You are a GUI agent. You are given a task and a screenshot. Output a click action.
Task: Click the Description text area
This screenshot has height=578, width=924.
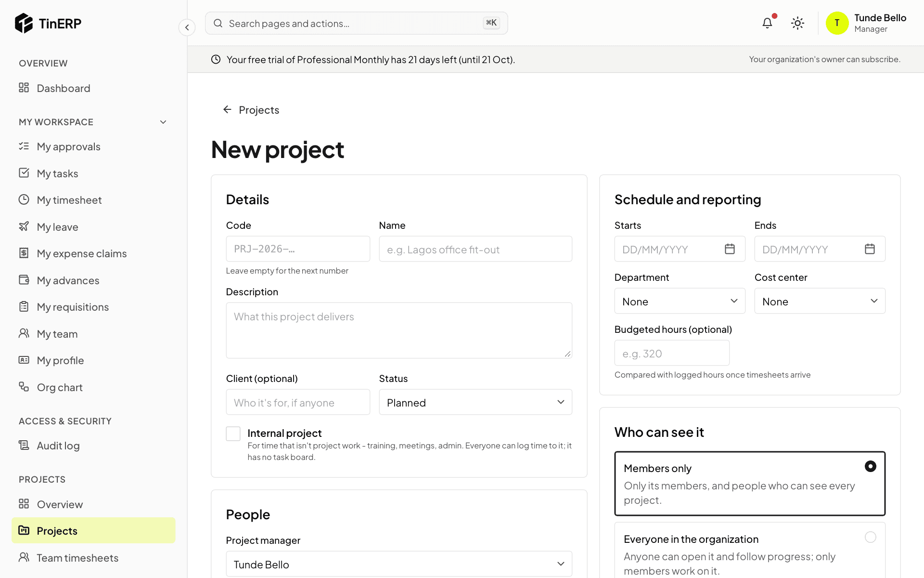click(399, 330)
